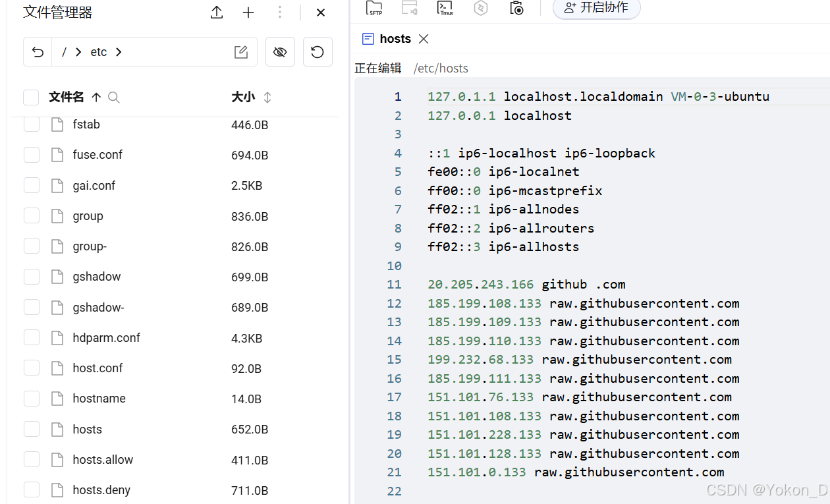Screen dimensions: 830x504
Task: Tick the checkbox for group
Action: click(32, 216)
